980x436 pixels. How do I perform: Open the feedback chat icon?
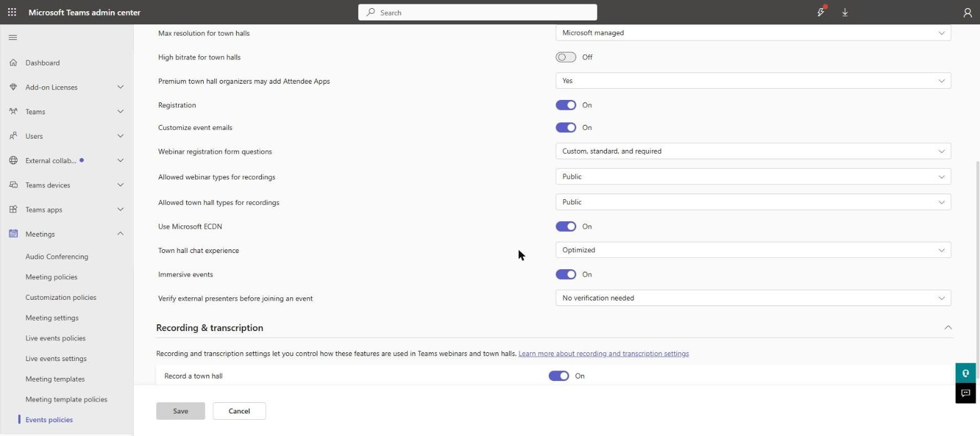coord(966,393)
